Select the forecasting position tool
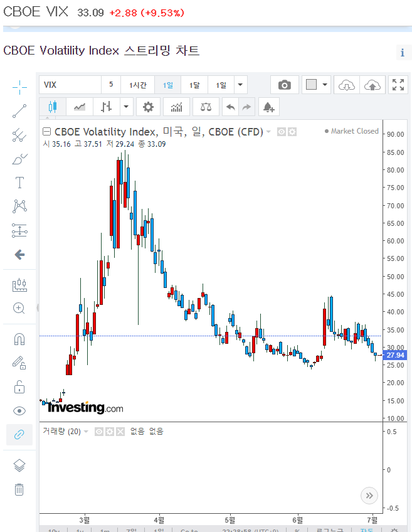 tap(19, 230)
